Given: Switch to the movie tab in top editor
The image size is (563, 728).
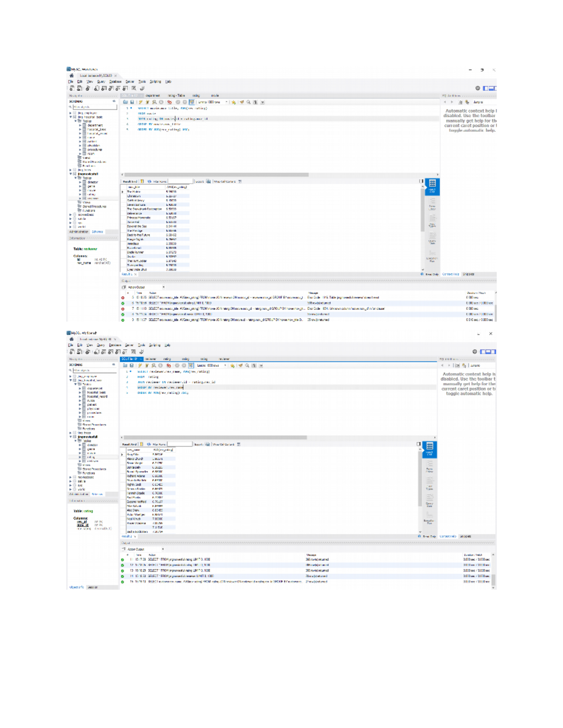Looking at the screenshot, I should [x=215, y=96].
